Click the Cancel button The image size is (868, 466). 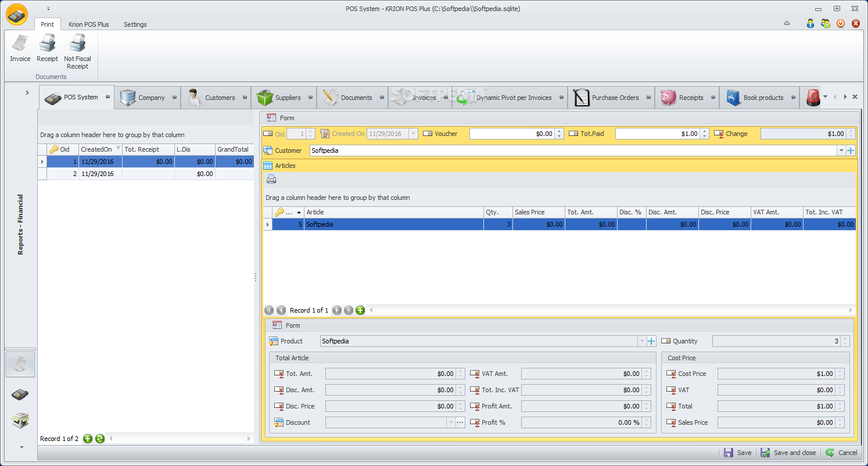841,453
